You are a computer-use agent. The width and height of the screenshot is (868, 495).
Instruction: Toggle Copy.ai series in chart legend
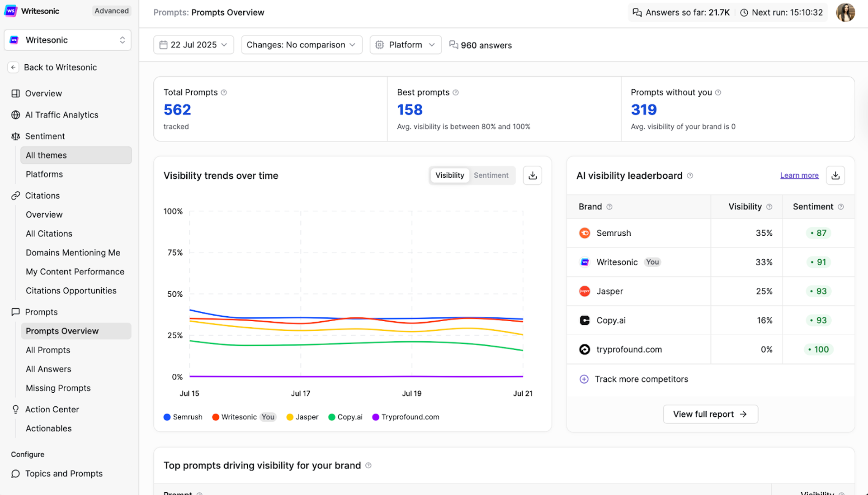(x=345, y=417)
